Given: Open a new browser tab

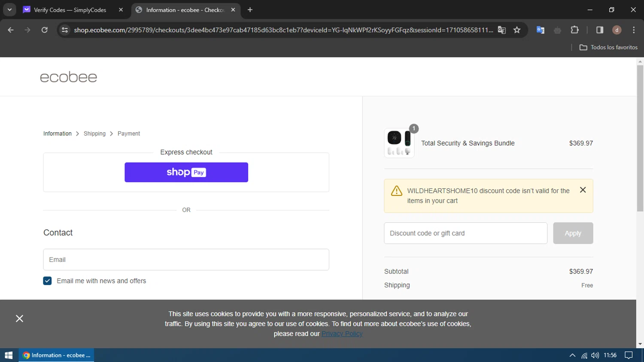Looking at the screenshot, I should pyautogui.click(x=250, y=10).
